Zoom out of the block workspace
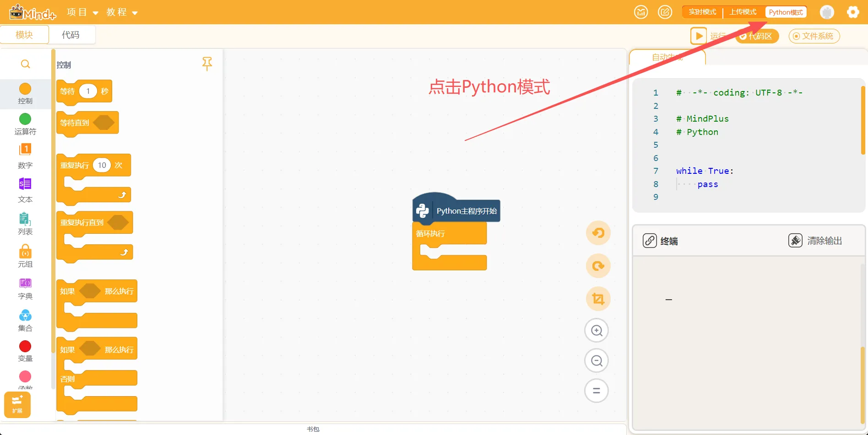Viewport: 868px width, 435px height. [597, 361]
